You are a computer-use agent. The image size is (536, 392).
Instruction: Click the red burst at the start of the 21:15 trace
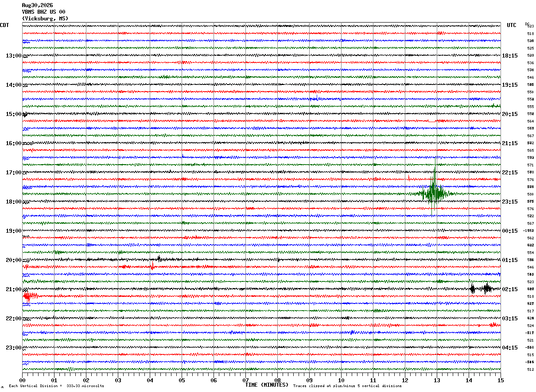(30, 296)
